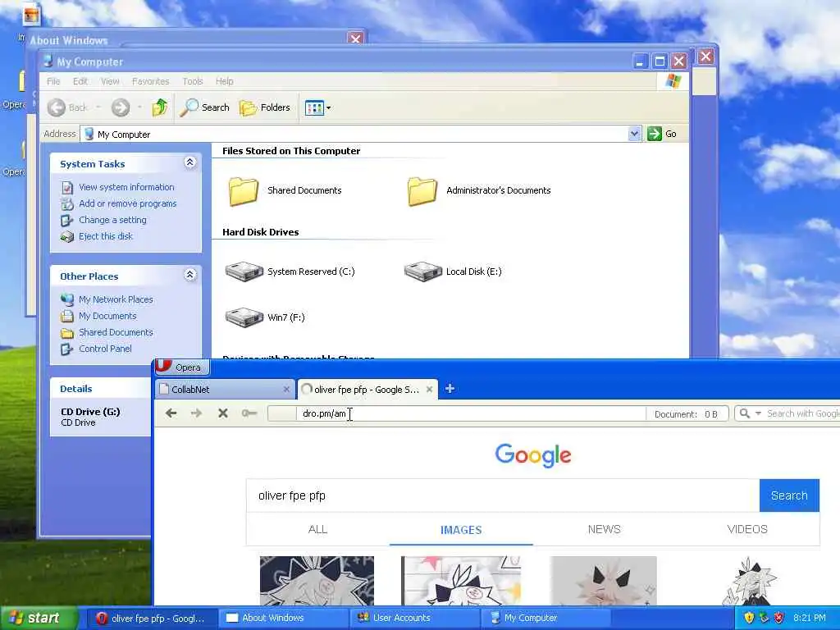Click Eject this disk link

(x=106, y=236)
